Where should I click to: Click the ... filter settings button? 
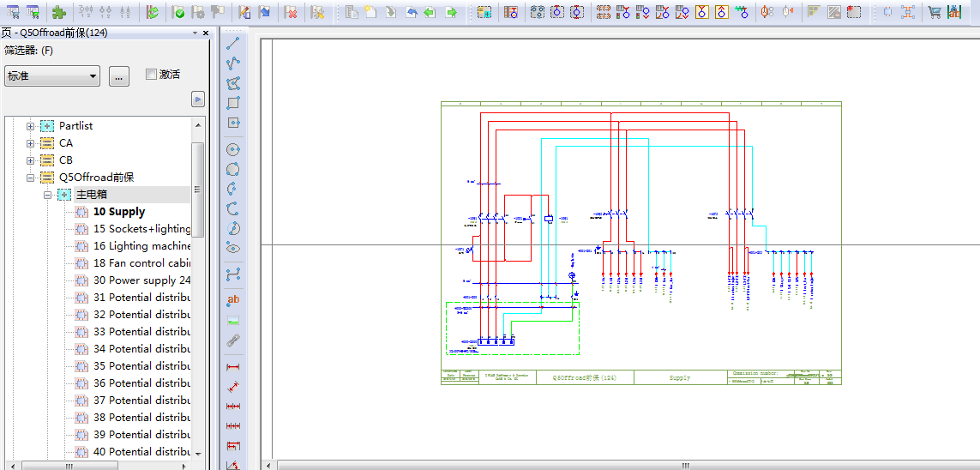pyautogui.click(x=119, y=76)
